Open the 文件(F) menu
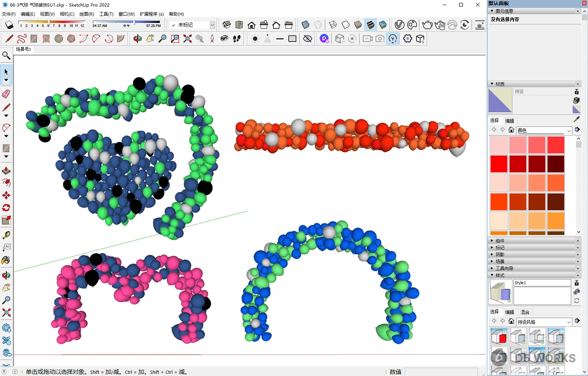 [x=9, y=14]
